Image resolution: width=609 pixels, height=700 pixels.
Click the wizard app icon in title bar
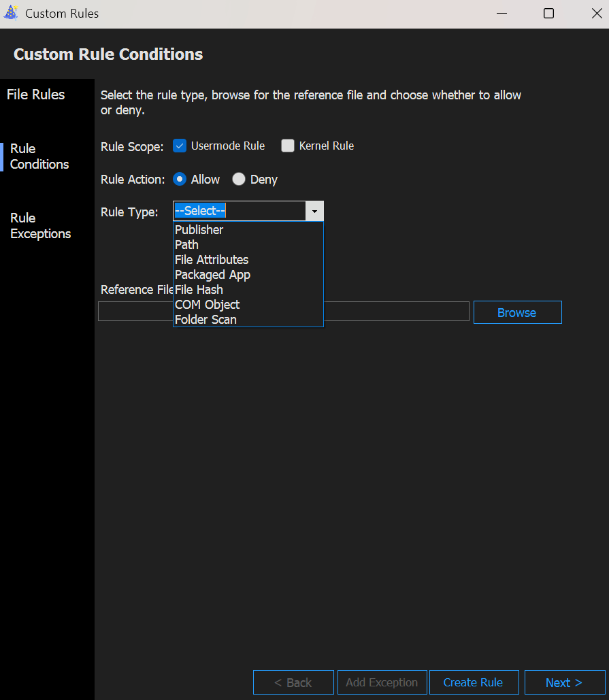click(11, 13)
